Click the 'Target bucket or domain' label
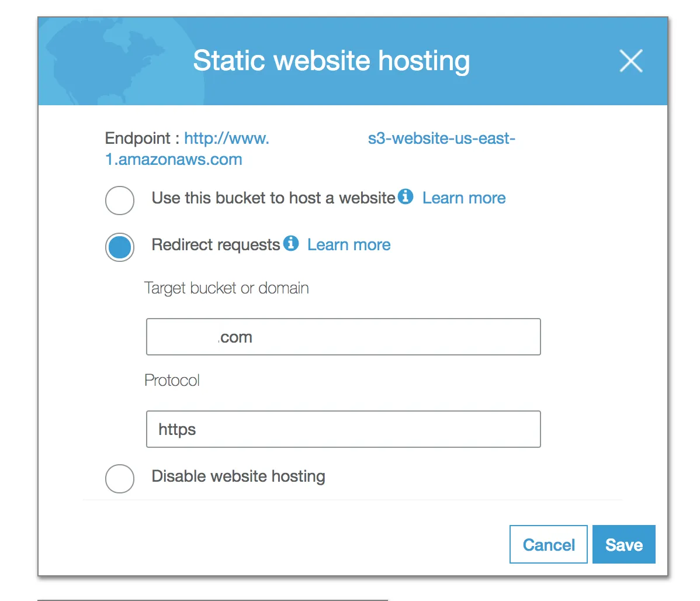 click(226, 288)
